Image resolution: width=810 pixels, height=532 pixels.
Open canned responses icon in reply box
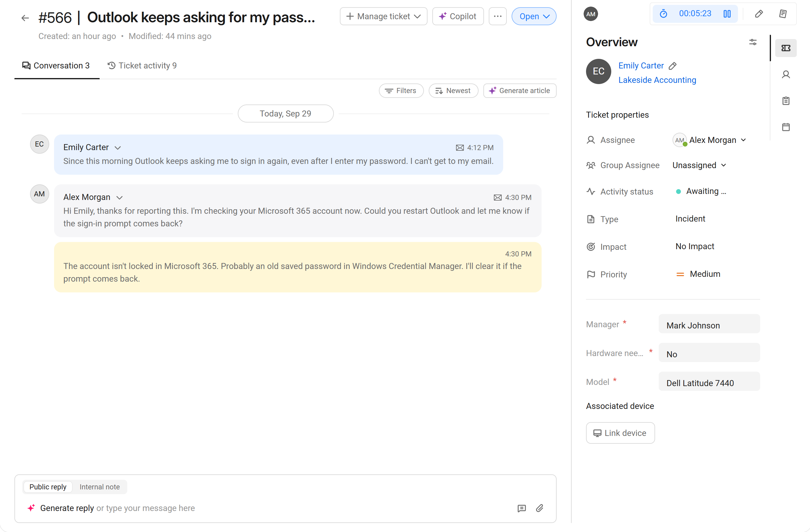[x=522, y=508]
